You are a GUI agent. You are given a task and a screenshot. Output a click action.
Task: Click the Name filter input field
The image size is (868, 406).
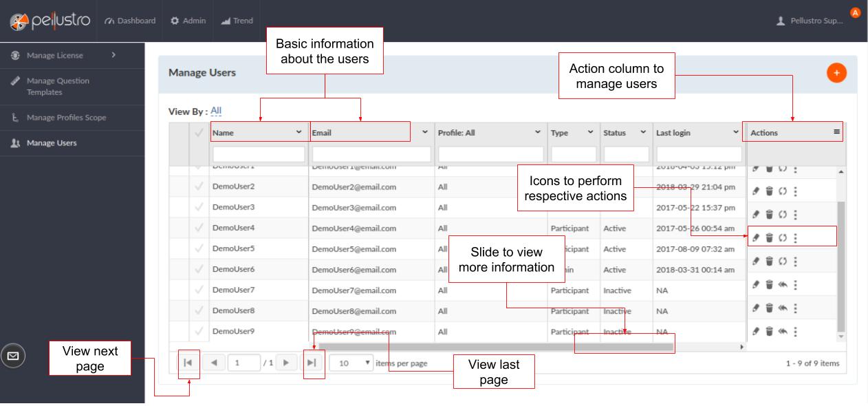[259, 154]
